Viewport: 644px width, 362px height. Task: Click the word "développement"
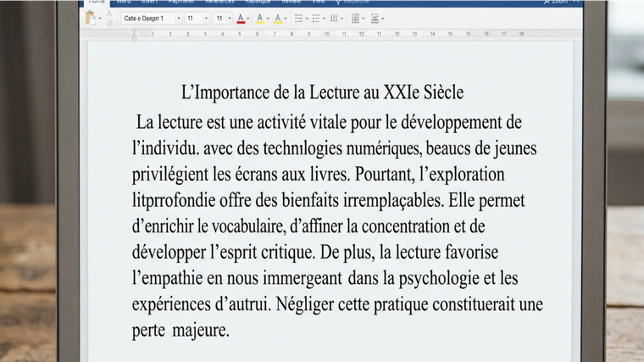coord(452,123)
